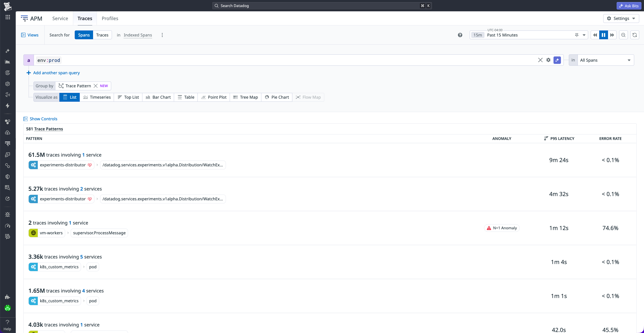Visualize as Bar Chart

point(158,97)
